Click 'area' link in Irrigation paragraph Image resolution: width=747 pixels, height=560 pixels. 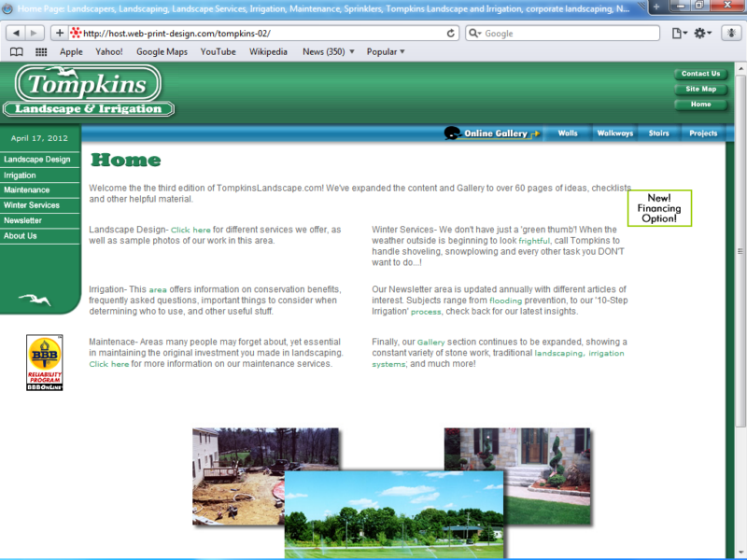point(158,290)
